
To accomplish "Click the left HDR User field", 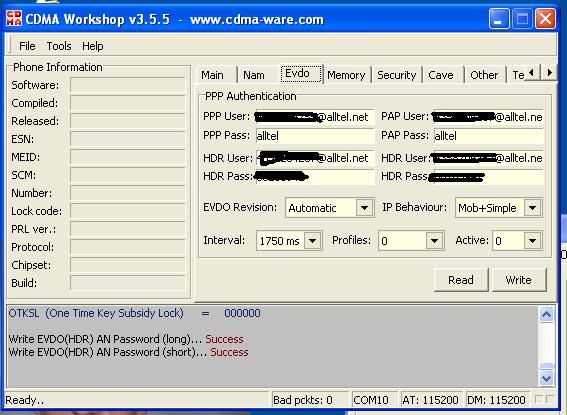I will coord(315,158).
